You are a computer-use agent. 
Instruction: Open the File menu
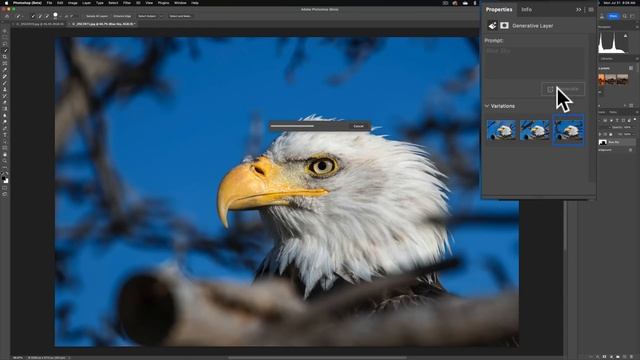pos(49,3)
